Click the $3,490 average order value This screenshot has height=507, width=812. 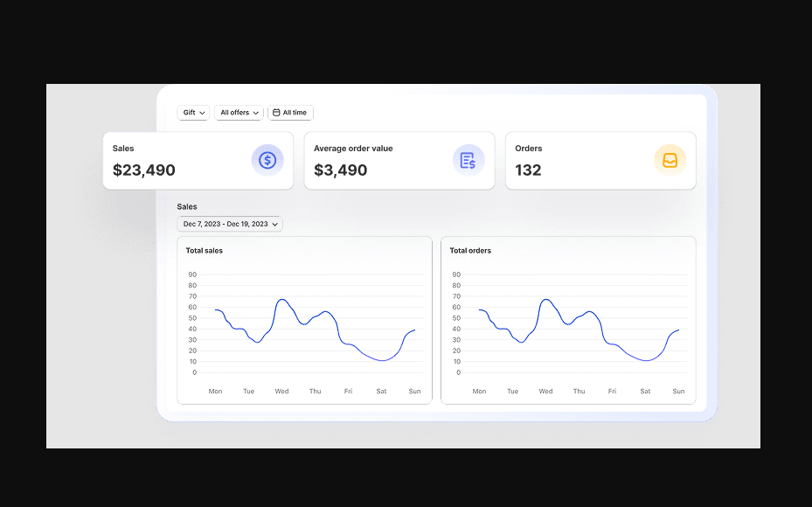click(340, 170)
